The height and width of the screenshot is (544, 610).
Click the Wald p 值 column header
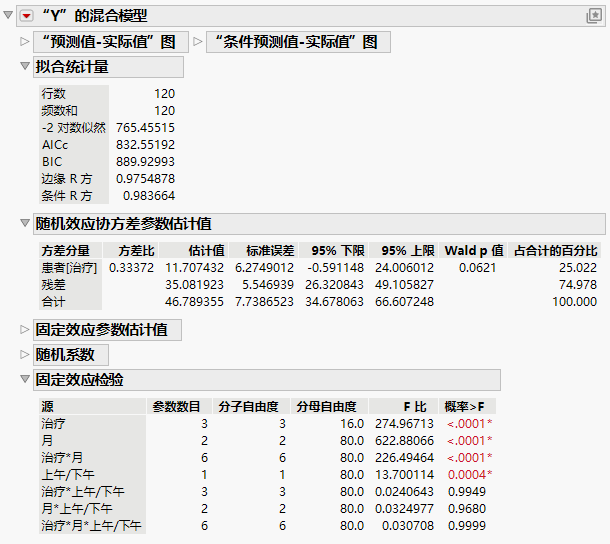tap(474, 251)
